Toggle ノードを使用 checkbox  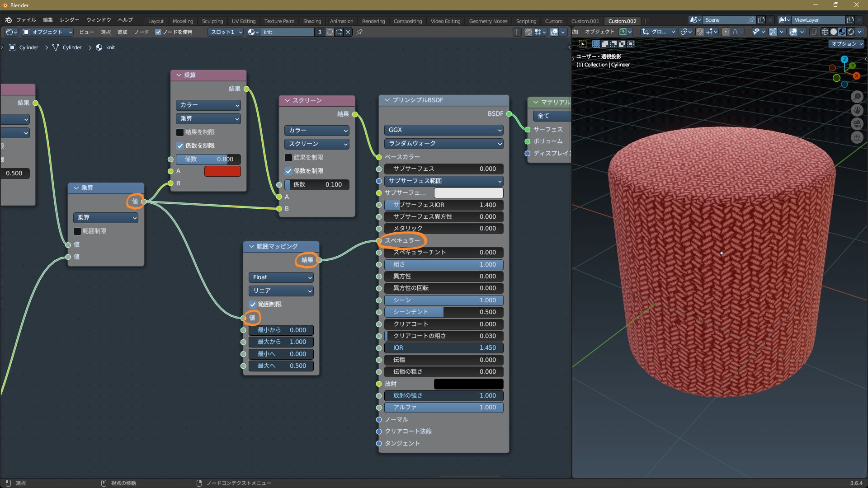(x=158, y=32)
